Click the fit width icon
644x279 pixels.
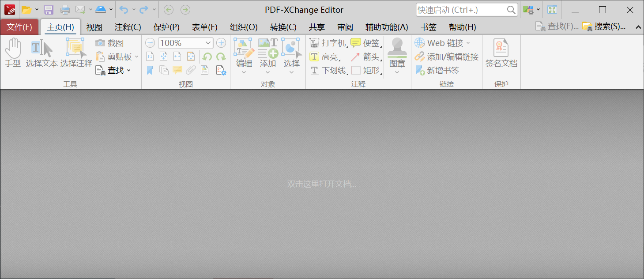177,57
